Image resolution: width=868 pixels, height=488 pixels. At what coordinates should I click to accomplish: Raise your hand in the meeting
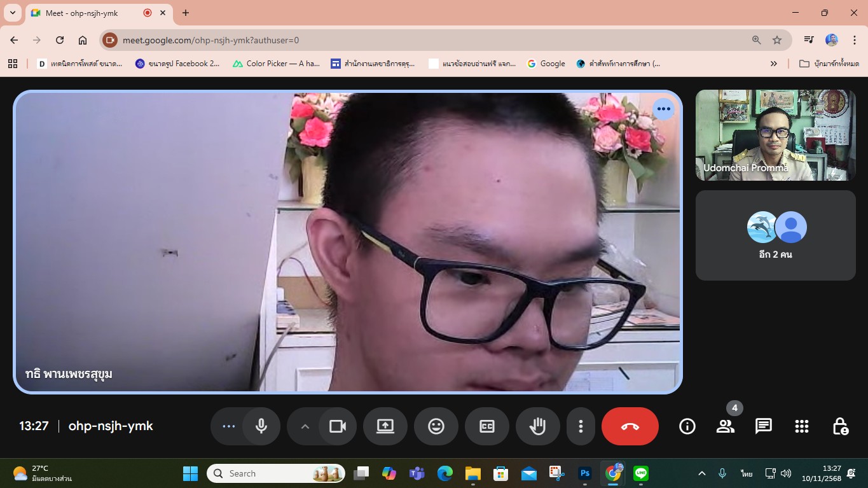tap(538, 426)
